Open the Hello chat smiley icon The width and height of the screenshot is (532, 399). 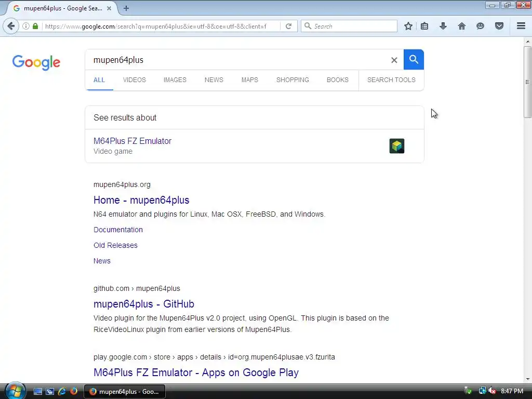tap(480, 26)
